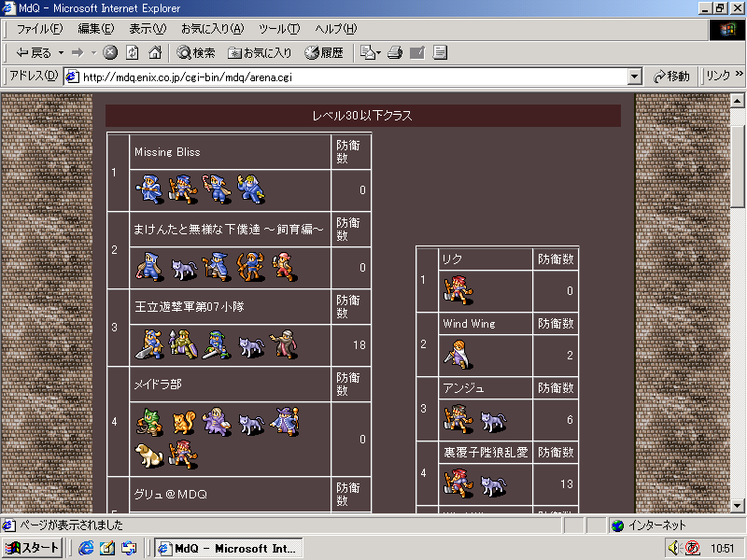Click first blue mage sprite in Missing Bliss

[x=149, y=189]
